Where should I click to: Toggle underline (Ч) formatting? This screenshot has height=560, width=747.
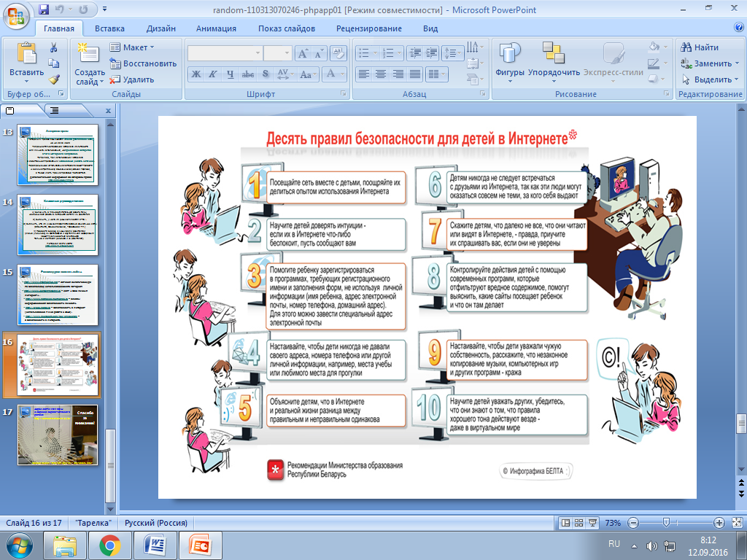(230, 74)
